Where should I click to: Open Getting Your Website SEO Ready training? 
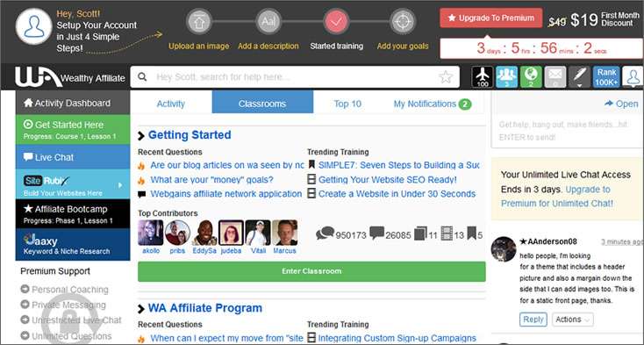[387, 180]
